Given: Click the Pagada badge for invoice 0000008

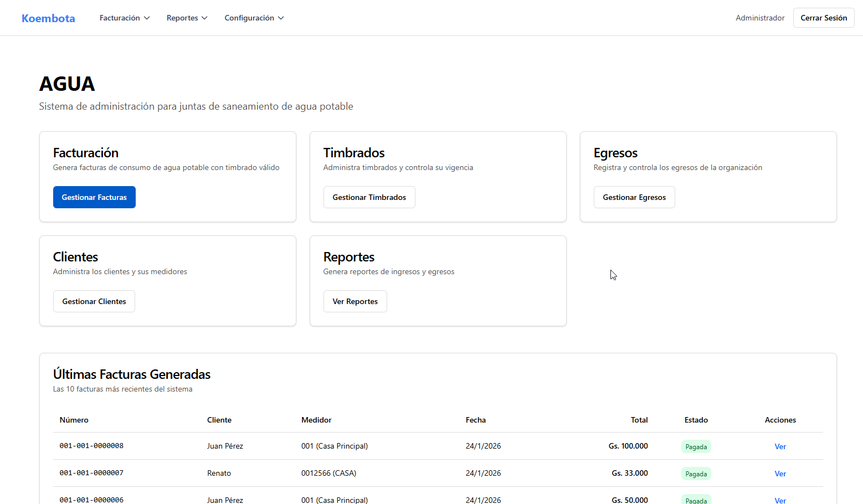Looking at the screenshot, I should point(696,446).
